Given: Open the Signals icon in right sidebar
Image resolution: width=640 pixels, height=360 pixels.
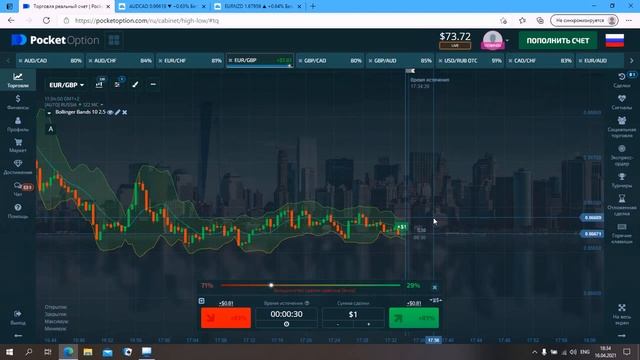Looking at the screenshot, I should (622, 102).
